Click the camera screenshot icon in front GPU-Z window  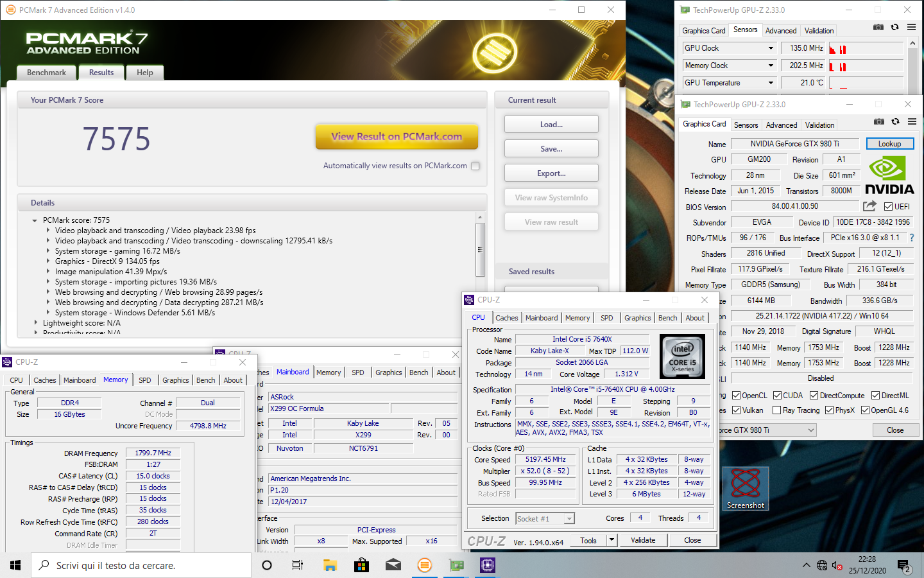[879, 121]
